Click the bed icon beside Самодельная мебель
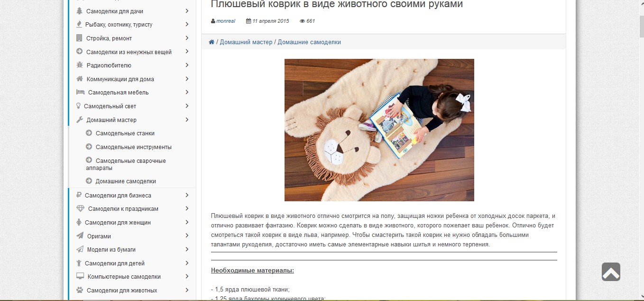 [80, 92]
